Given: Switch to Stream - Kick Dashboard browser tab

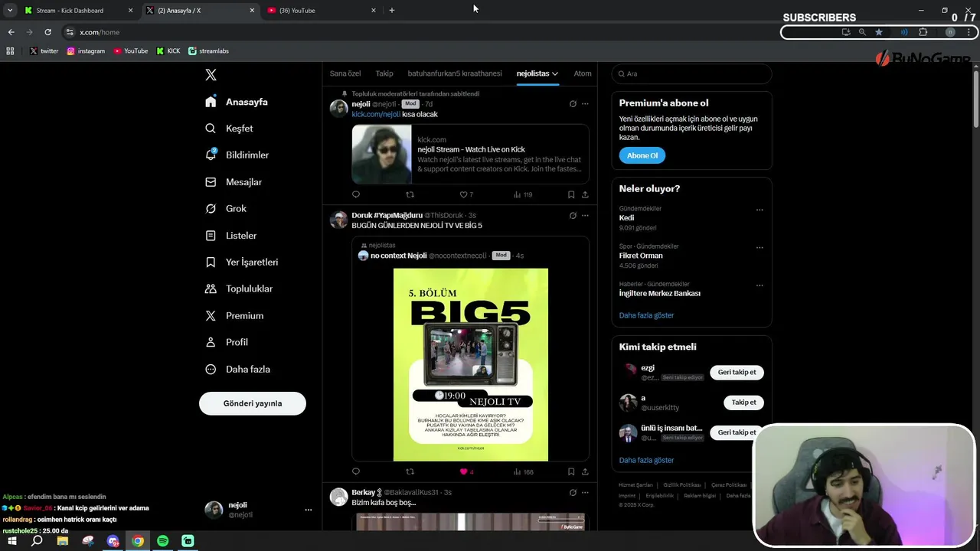Looking at the screenshot, I should 79,11.
